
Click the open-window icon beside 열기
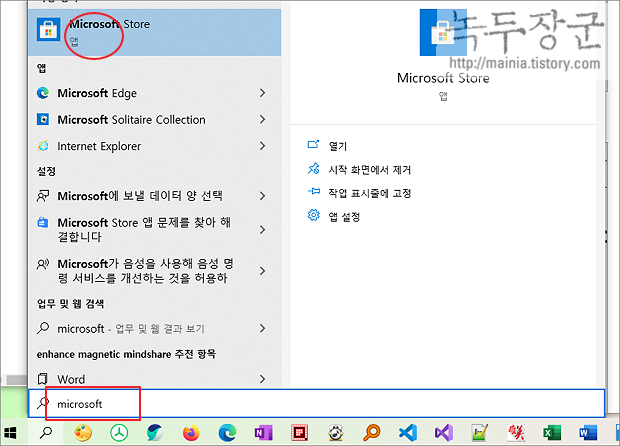pyautogui.click(x=314, y=145)
